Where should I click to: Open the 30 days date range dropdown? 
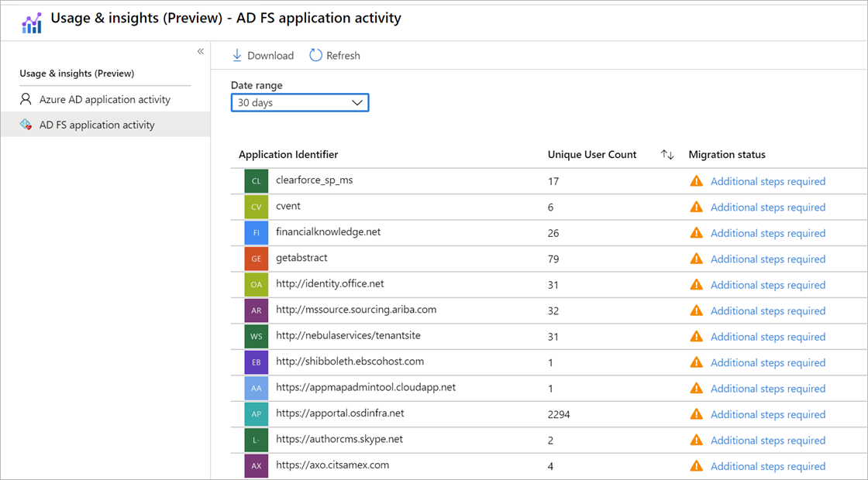tap(300, 103)
